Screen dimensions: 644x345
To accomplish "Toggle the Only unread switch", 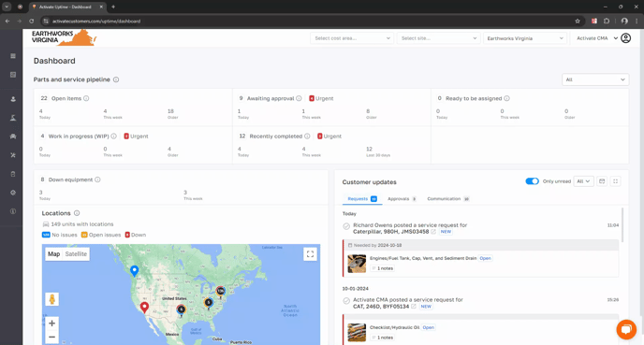I will (532, 181).
